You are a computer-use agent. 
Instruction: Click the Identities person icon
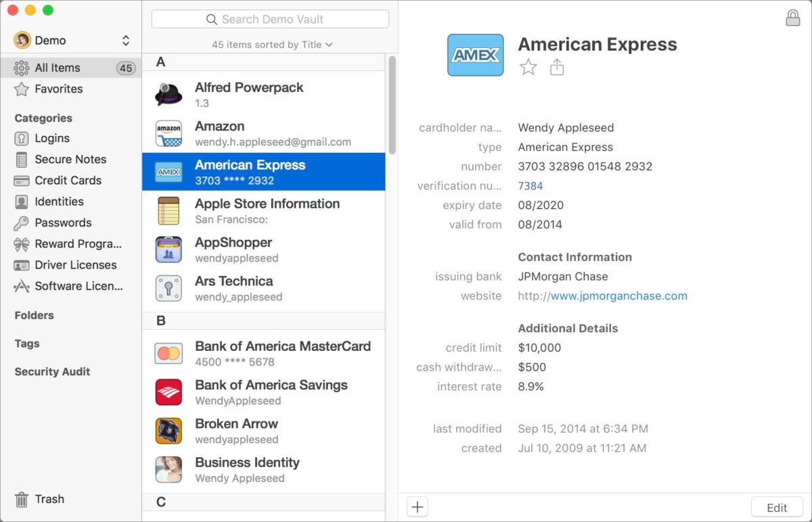point(22,201)
